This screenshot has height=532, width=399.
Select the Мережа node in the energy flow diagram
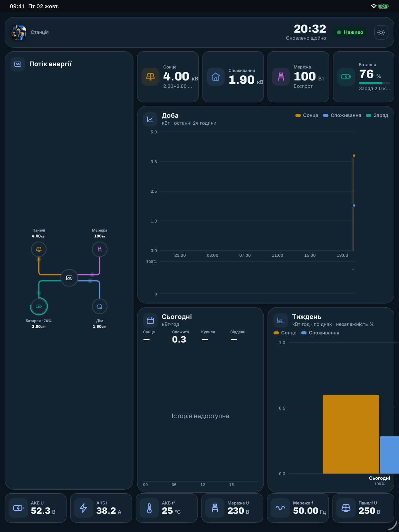point(100,249)
